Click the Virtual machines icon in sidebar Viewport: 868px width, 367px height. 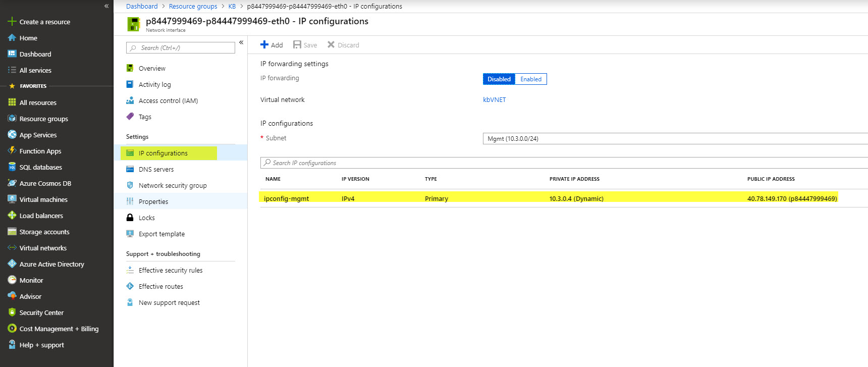(x=12, y=199)
